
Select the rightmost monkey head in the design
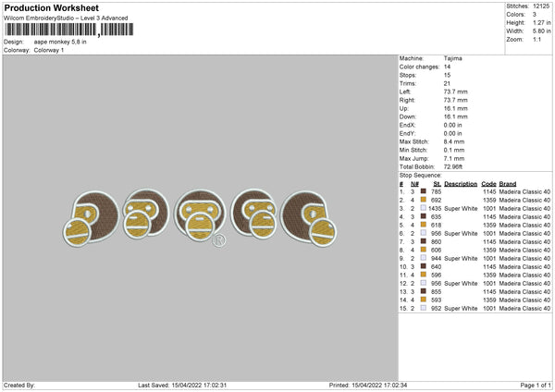pyautogui.click(x=308, y=218)
